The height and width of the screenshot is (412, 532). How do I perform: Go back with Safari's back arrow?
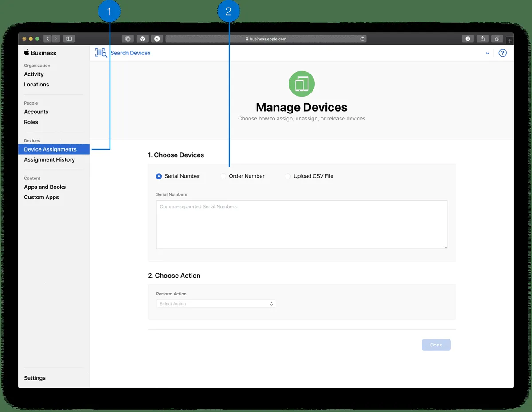pyautogui.click(x=47, y=39)
